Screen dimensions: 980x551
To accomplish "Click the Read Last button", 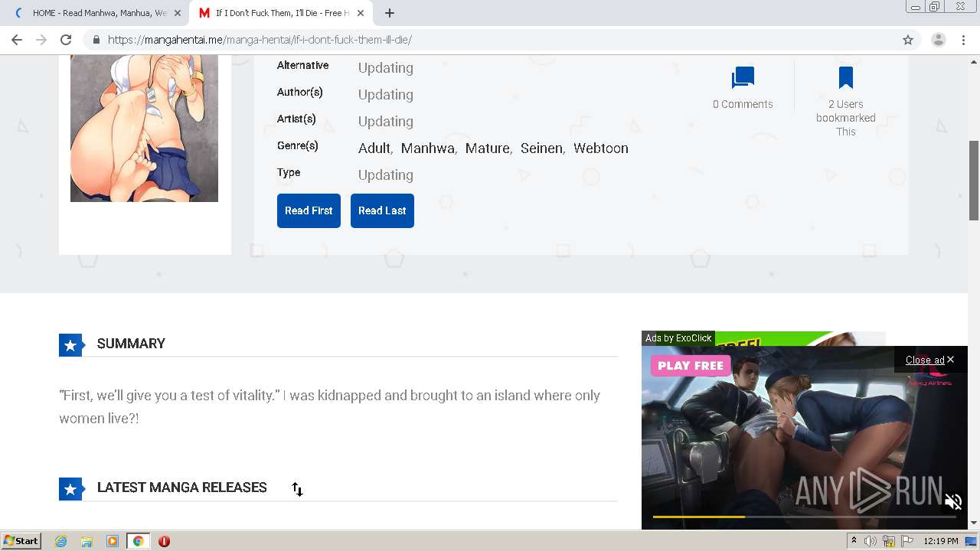I will coord(382,210).
